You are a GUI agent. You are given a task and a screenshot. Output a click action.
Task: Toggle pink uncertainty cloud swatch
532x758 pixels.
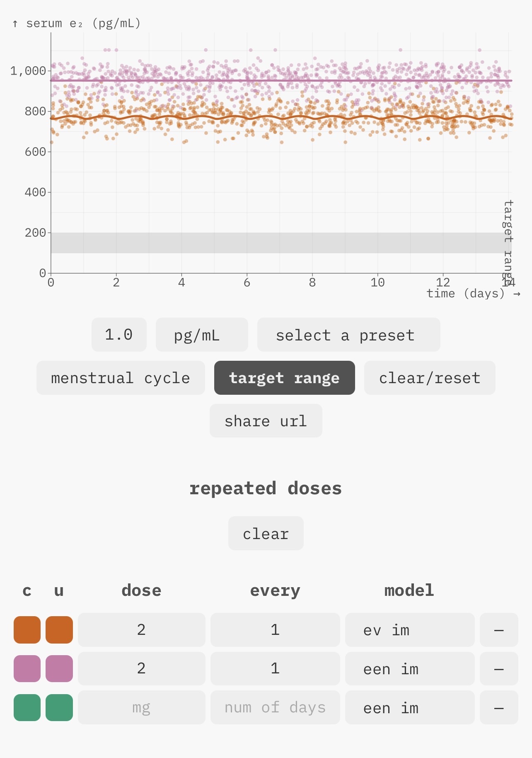[x=59, y=668]
